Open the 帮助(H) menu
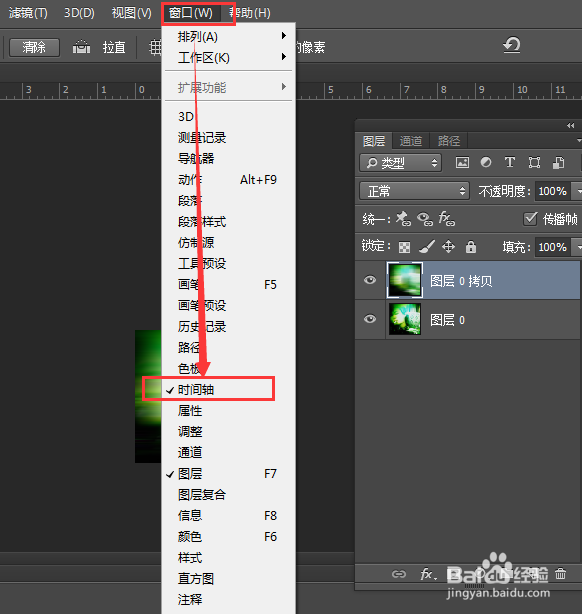Image resolution: width=582 pixels, height=614 pixels. click(x=250, y=13)
